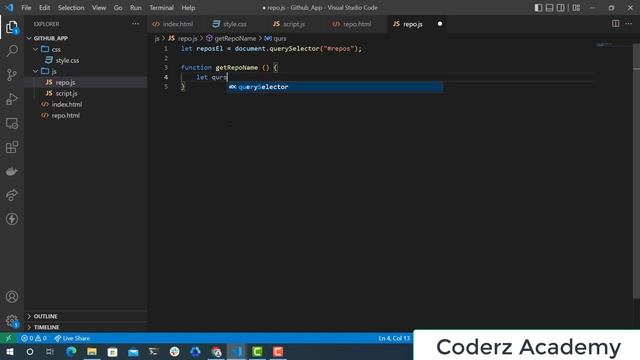Open the Manage gear icon
The height and width of the screenshot is (360, 640).
(12, 321)
